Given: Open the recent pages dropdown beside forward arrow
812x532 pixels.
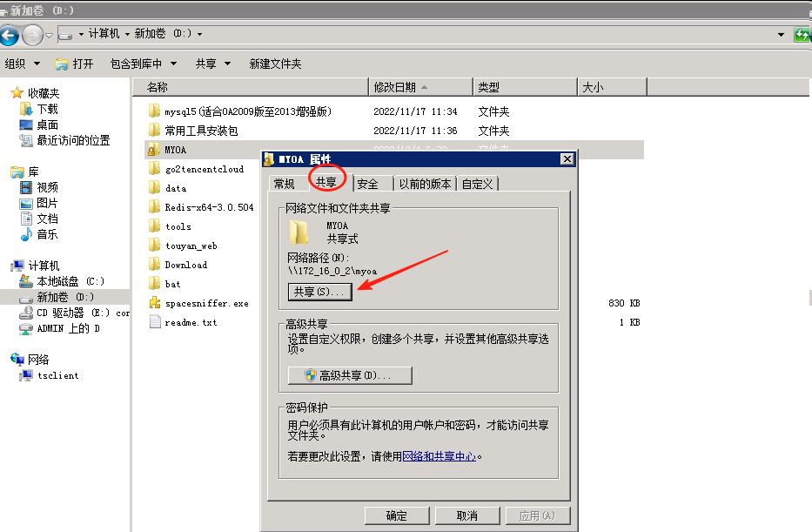Looking at the screenshot, I should 50,35.
